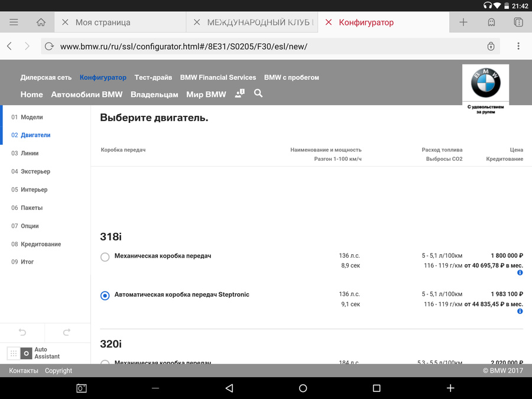This screenshot has width=532, height=399.
Task: Launch the Auto Assistant button
Action: coord(26,353)
